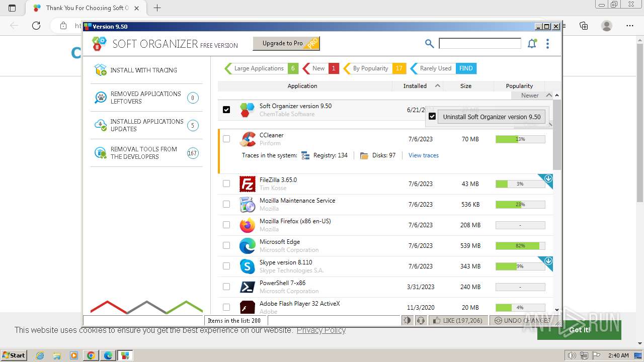Check the Mozilla Maintenance Service checkbox
644x362 pixels.
(226, 205)
